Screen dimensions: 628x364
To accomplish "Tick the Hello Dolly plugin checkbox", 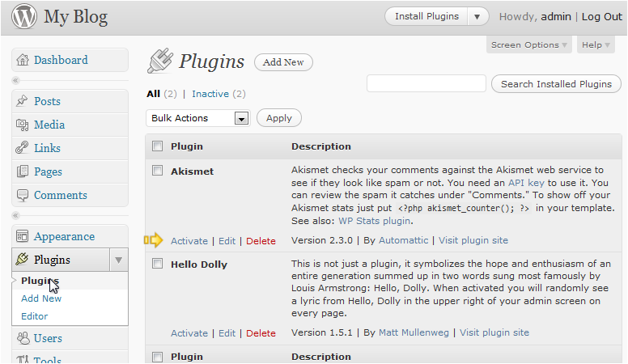I will tap(157, 264).
